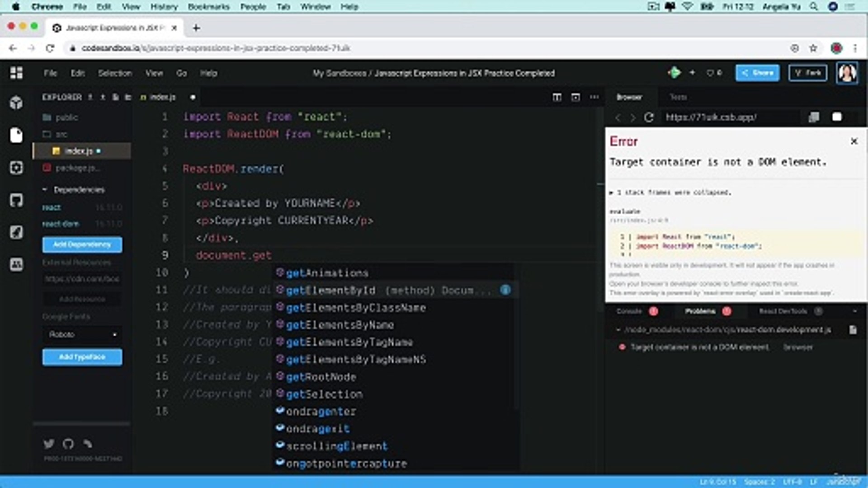Click the Share button in the top bar
Image resolution: width=868 pixels, height=488 pixels.
pos(757,73)
